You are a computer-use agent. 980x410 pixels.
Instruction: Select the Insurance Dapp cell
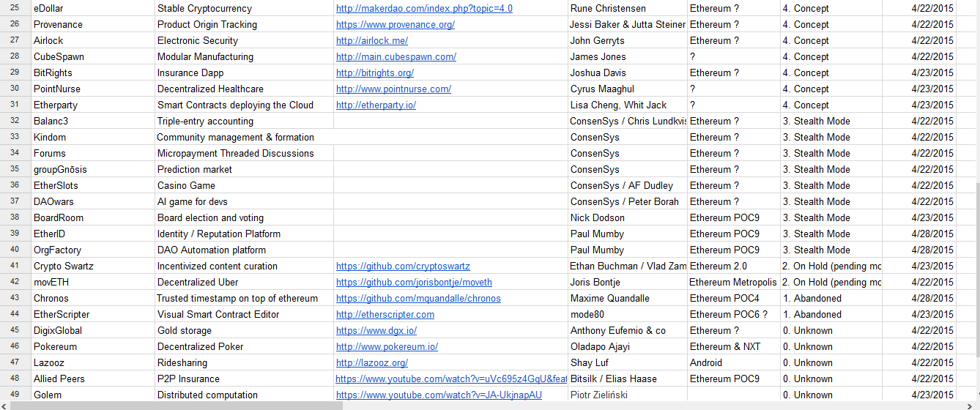tap(244, 73)
